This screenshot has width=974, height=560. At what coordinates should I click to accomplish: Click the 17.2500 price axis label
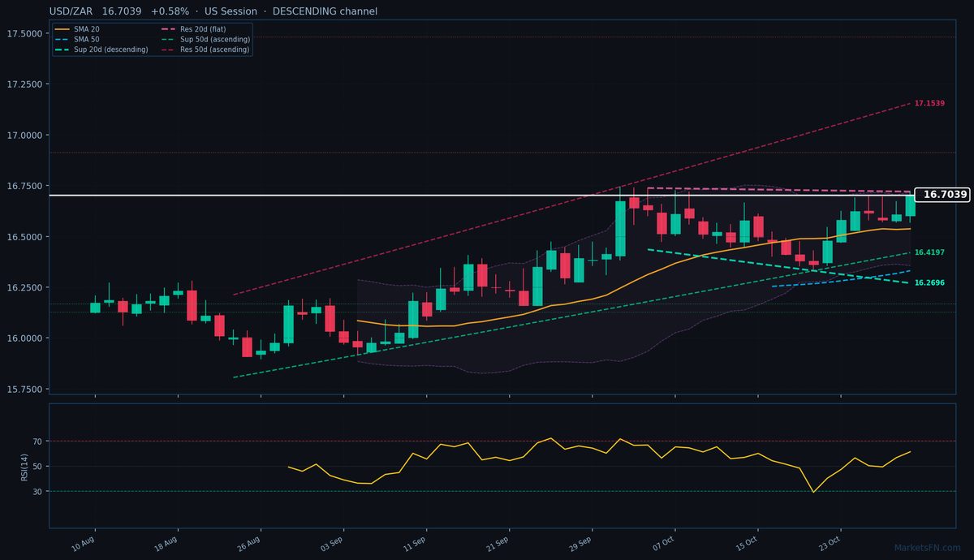(x=24, y=84)
